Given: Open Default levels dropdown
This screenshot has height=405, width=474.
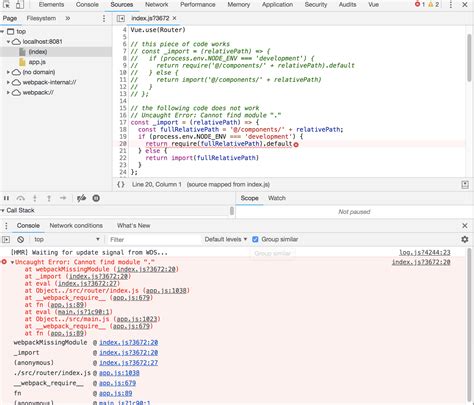Looking at the screenshot, I should [226, 239].
